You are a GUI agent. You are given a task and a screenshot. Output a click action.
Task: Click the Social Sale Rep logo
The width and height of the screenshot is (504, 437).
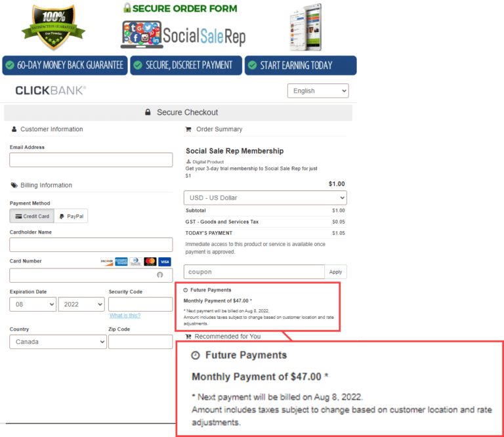tap(183, 35)
